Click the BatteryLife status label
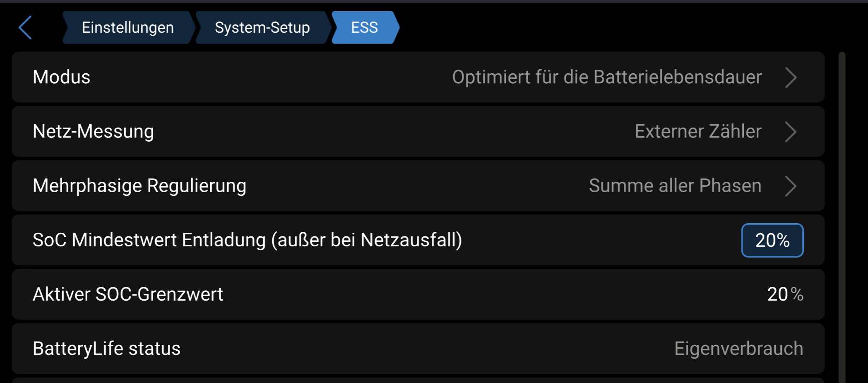Image resolution: width=868 pixels, height=383 pixels. coord(106,349)
